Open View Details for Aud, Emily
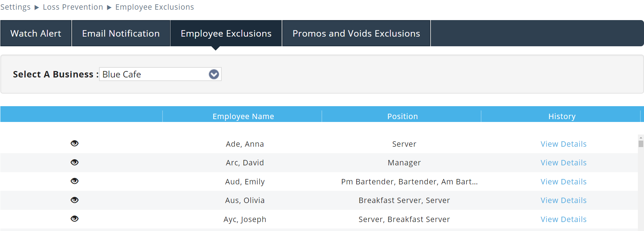Viewport: 644px width, 231px height. click(563, 181)
